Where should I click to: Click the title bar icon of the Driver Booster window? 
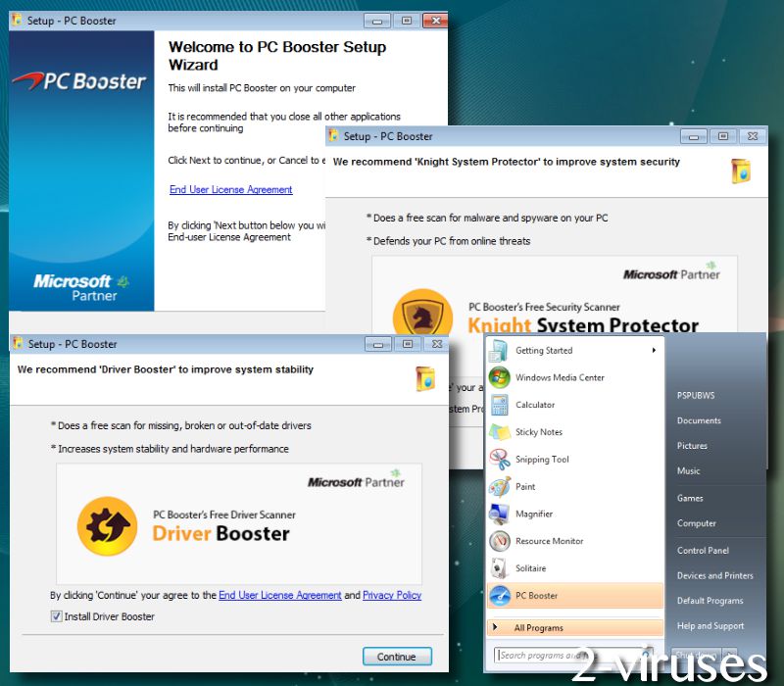point(18,344)
